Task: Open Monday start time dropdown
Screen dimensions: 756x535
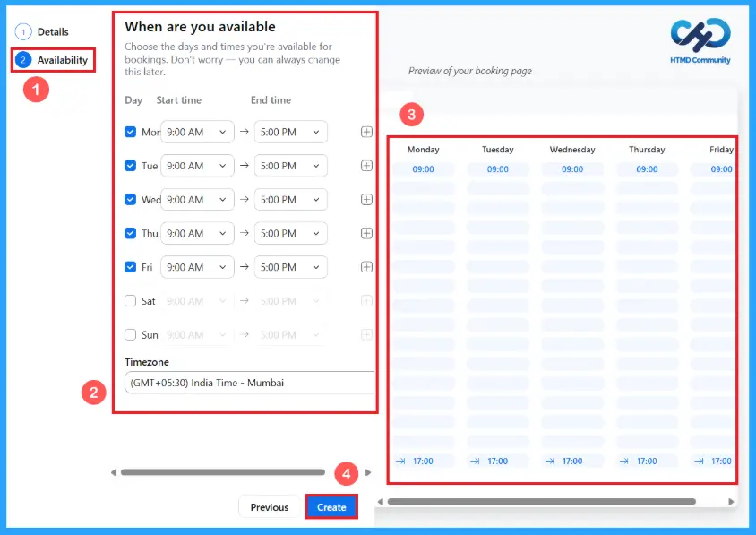Action: (x=197, y=132)
